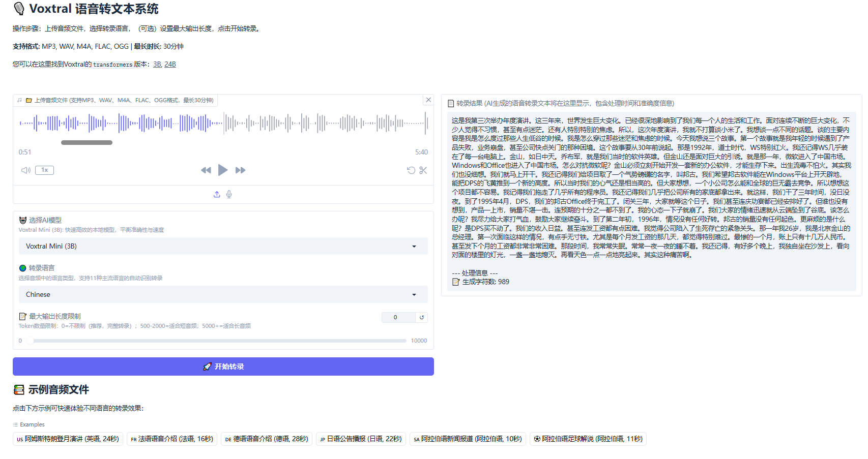Rewind the audio playback
The image size is (868, 459).
click(206, 170)
